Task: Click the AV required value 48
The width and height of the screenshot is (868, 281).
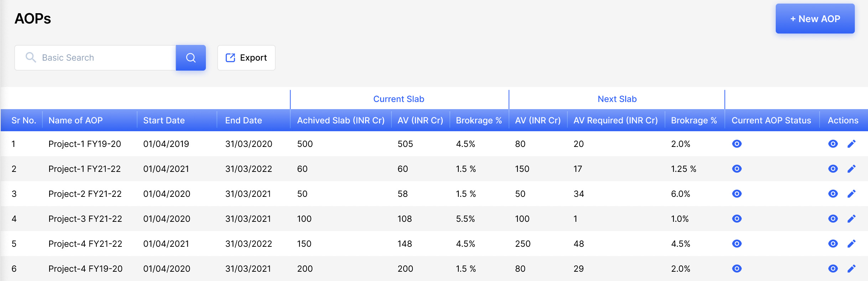Action: coord(579,244)
